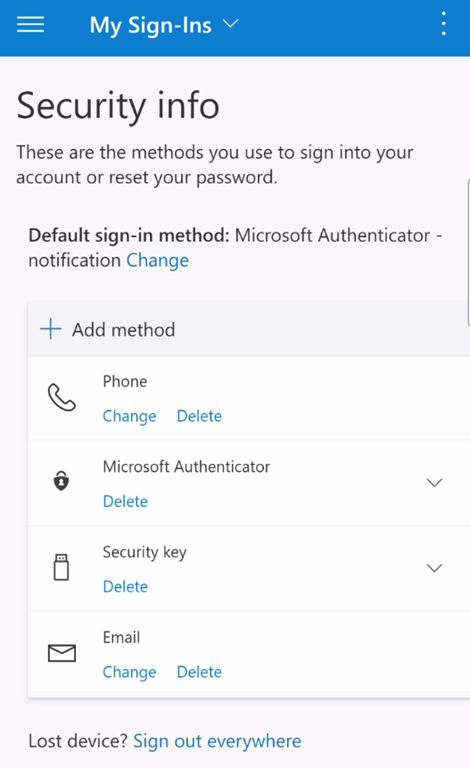The height and width of the screenshot is (768, 470).
Task: Delete the Microsoft Authenticator method
Action: pos(125,501)
